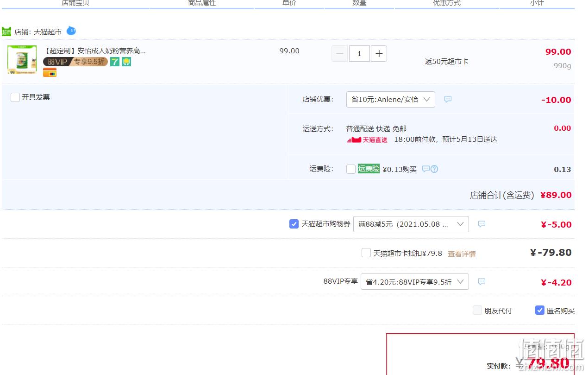Click the green 运费险 label

[369, 169]
